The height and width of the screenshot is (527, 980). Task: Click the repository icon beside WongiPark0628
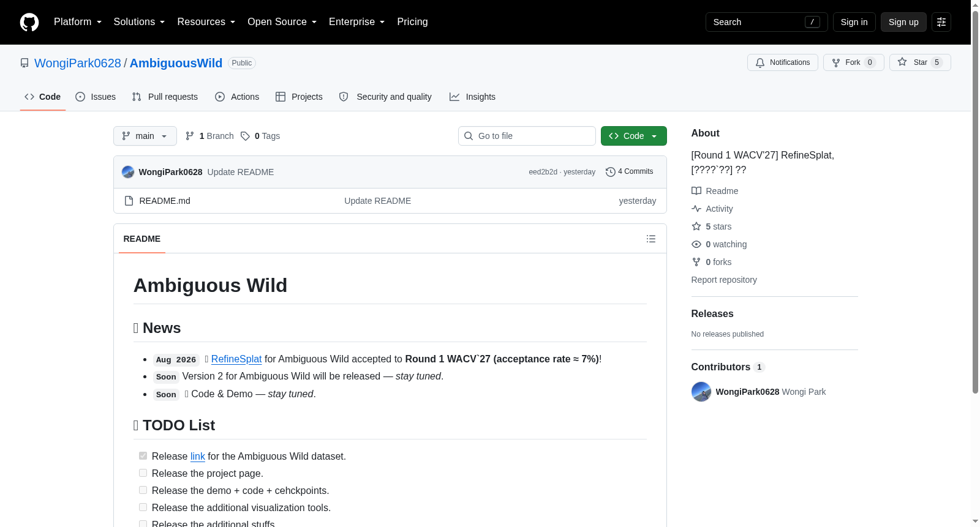coord(24,63)
